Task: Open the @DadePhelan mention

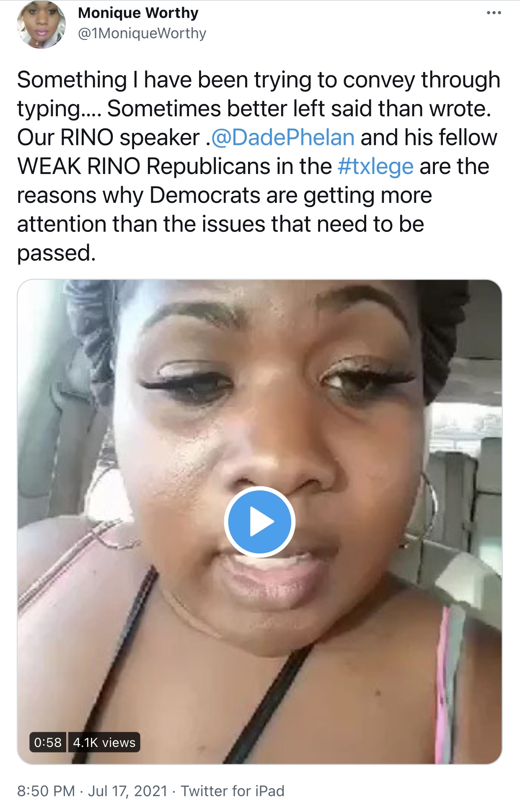Action: [283, 137]
